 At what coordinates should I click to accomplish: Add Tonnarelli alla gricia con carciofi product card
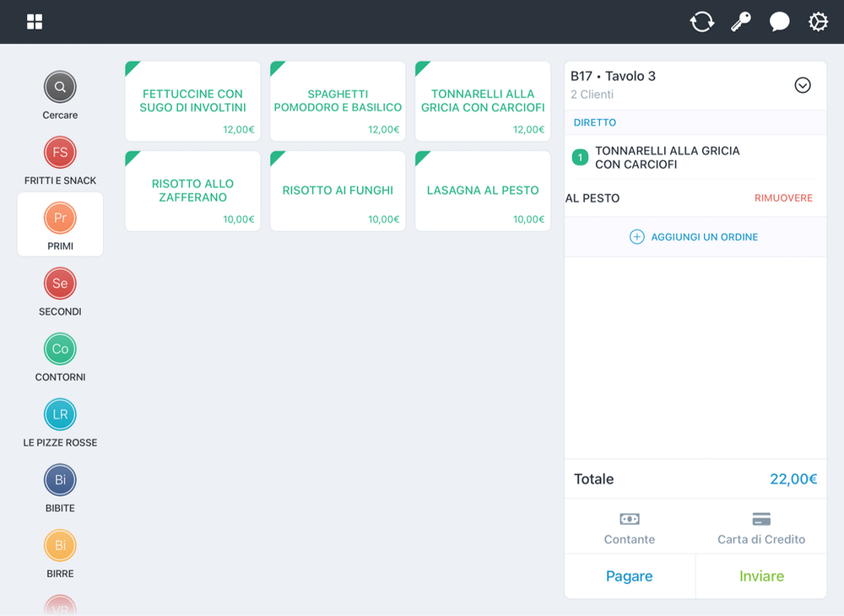tap(483, 101)
